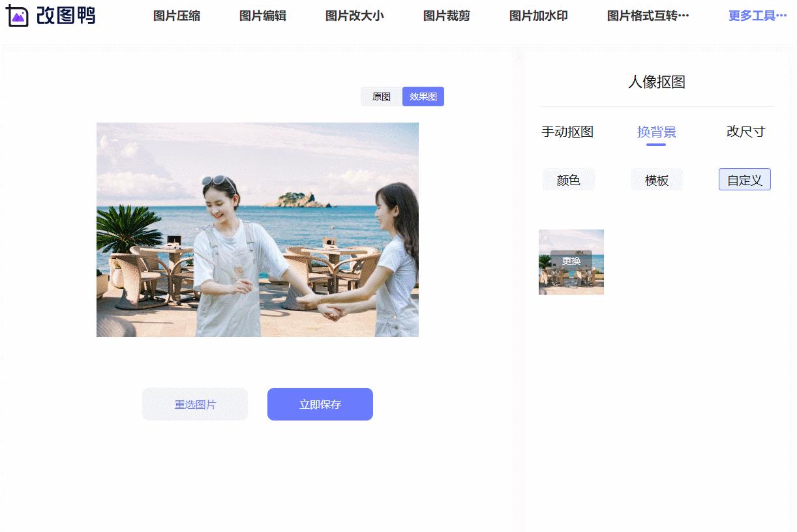Open the 模板 background option
Image resolution: width=797 pixels, height=532 pixels.
(x=656, y=179)
